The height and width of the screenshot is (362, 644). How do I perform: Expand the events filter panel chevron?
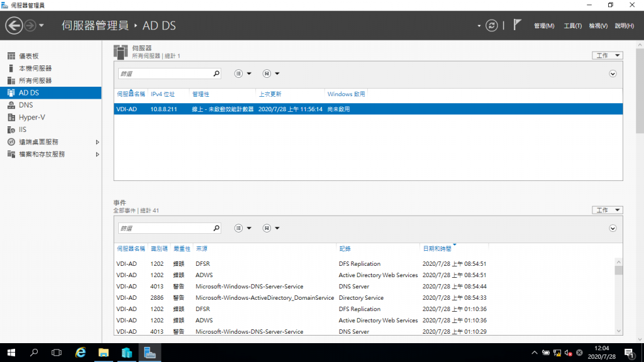[613, 229]
